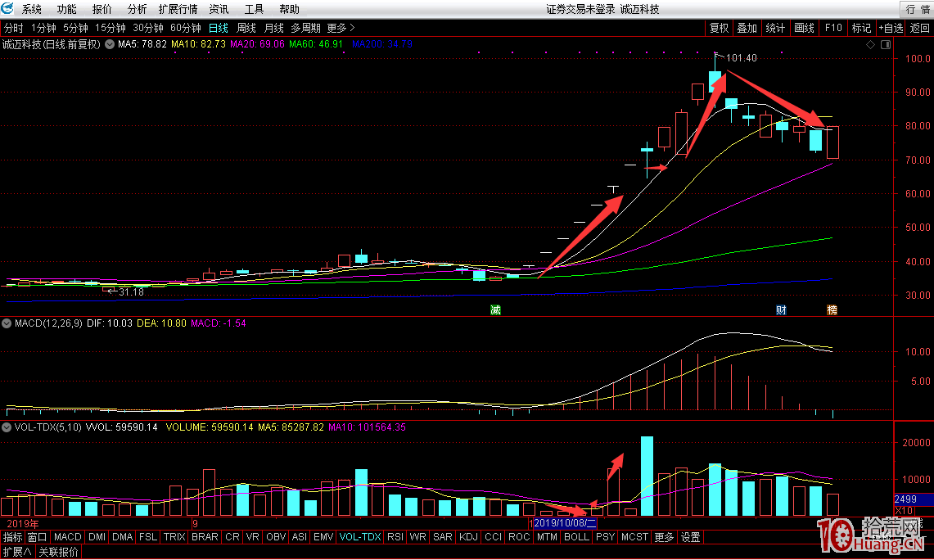
Task: Select the DMI indicator tab
Action: pyautogui.click(x=97, y=537)
